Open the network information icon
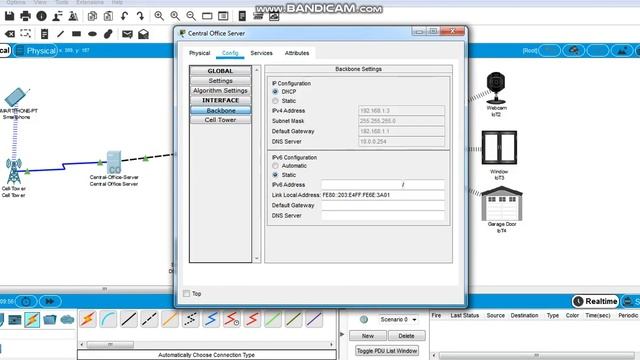This screenshot has width=640, height=360. (41, 16)
